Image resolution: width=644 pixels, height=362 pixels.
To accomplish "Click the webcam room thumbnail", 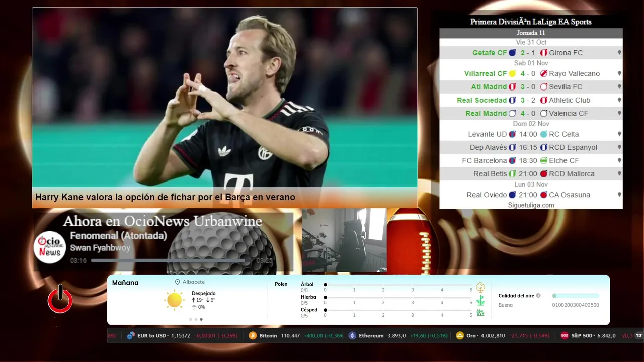I will (344, 240).
